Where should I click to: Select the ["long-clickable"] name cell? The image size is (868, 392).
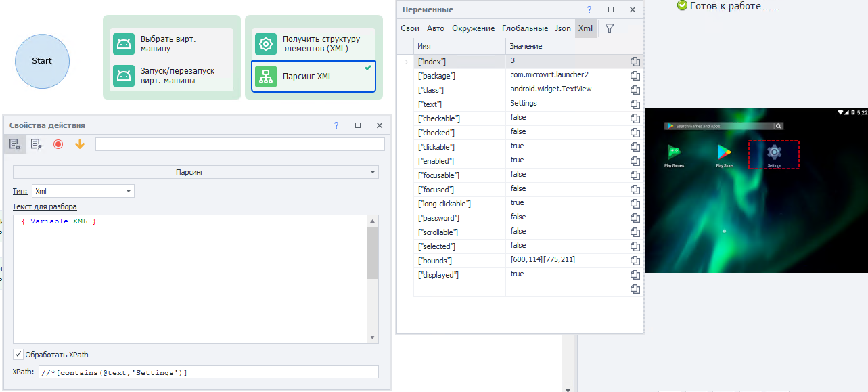point(459,204)
